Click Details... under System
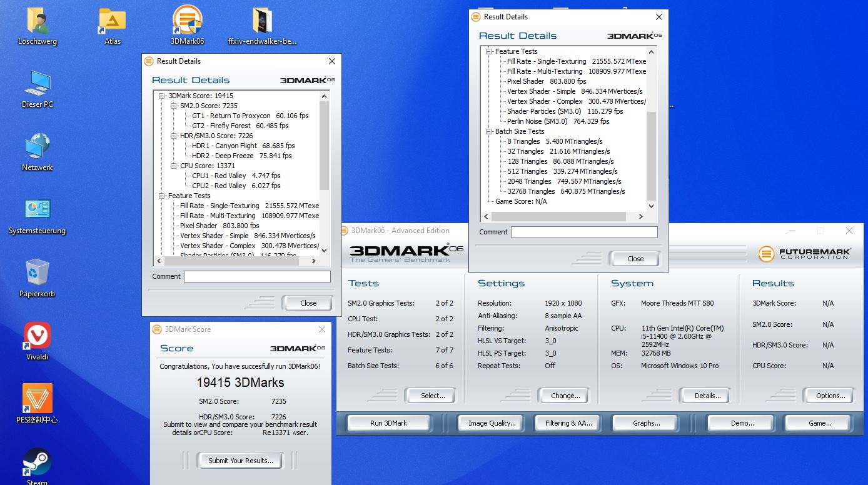Screen dimensions: 868x485 (x=707, y=396)
